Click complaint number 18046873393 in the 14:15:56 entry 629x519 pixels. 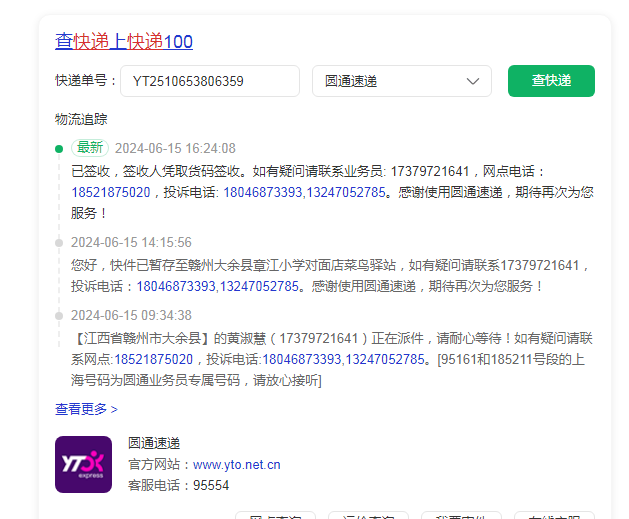tap(176, 286)
